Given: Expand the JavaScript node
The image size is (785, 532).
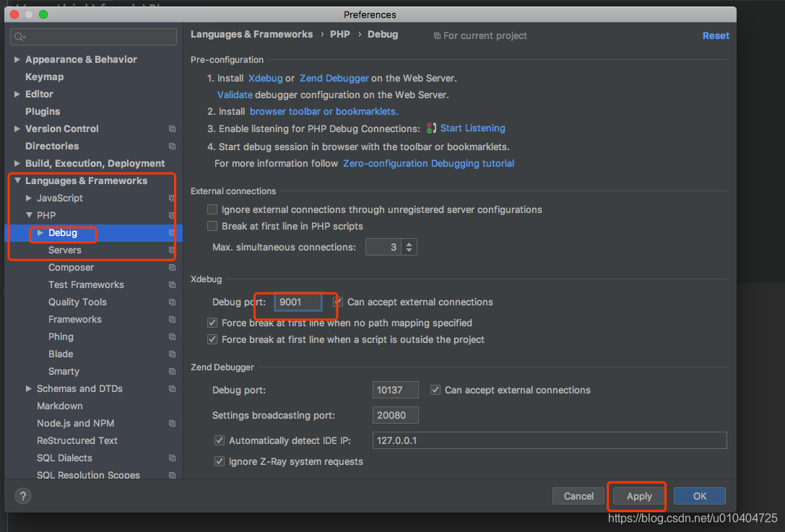Looking at the screenshot, I should coord(29,199).
